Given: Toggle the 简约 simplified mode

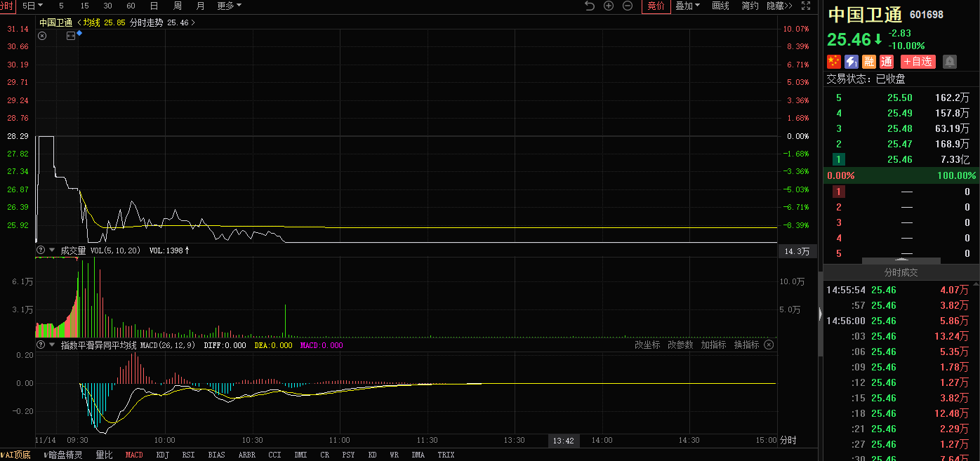Looking at the screenshot, I should [750, 6].
